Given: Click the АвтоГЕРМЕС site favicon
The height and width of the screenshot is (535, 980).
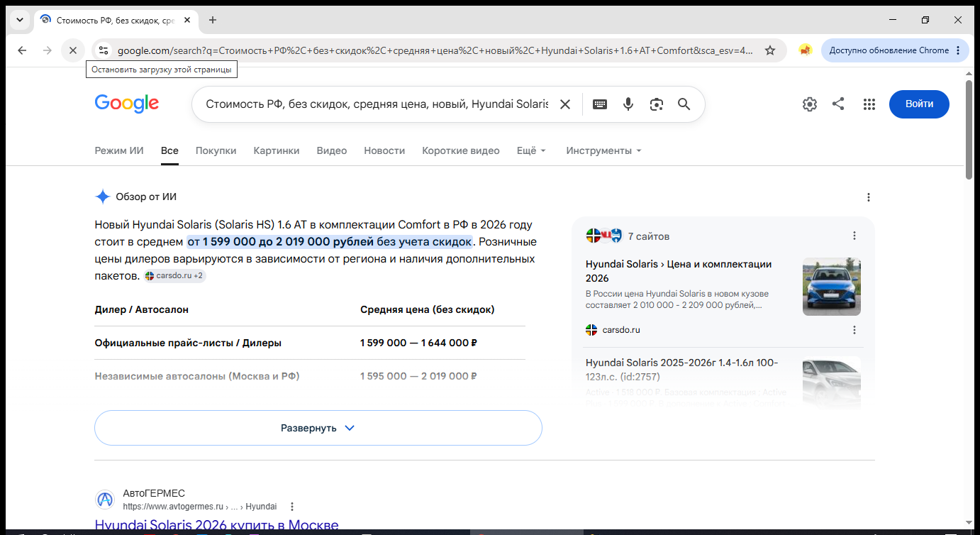Looking at the screenshot, I should point(105,500).
